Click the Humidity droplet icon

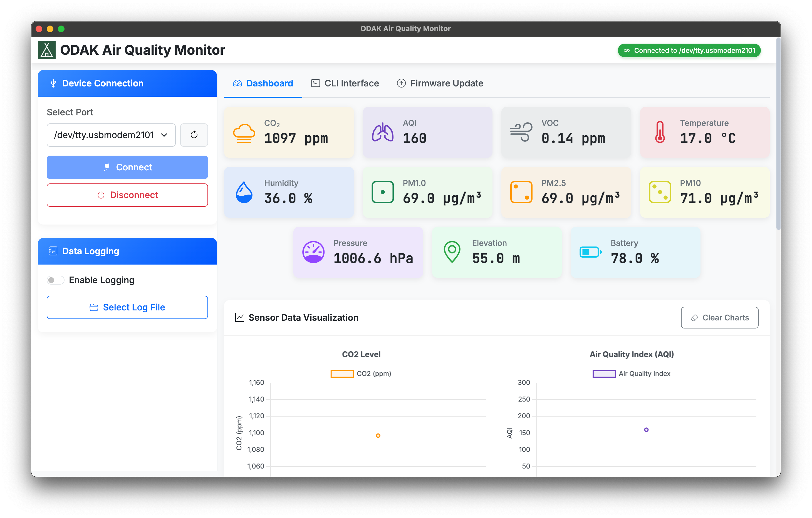[244, 192]
